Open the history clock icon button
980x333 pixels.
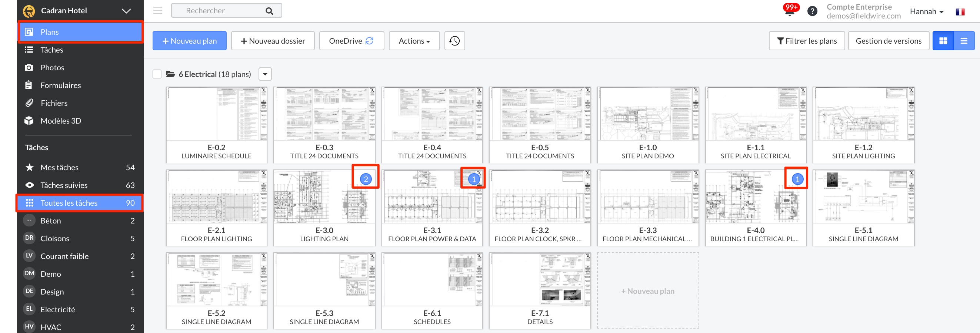tap(454, 41)
